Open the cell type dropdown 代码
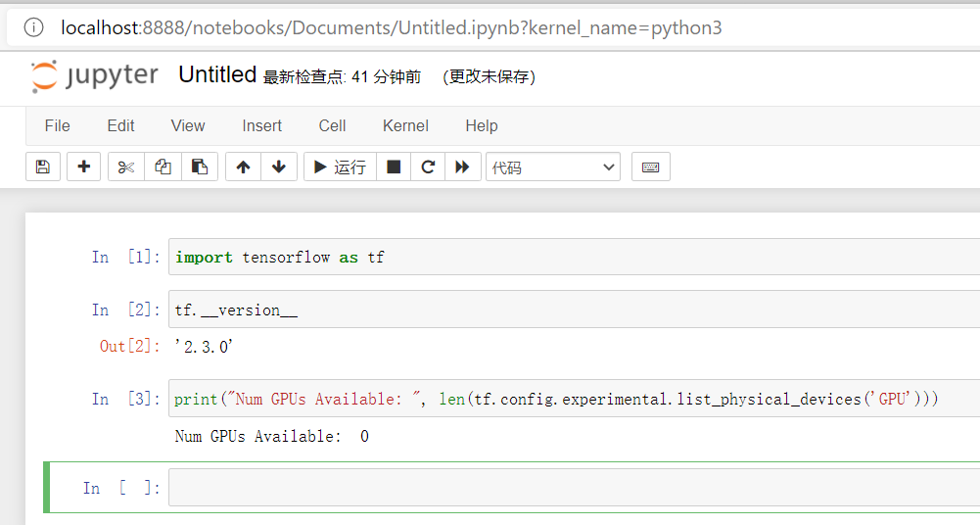 (553, 167)
